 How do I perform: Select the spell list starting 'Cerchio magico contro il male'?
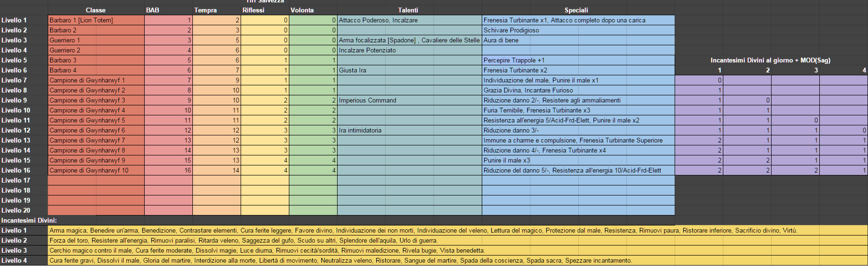[458, 250]
